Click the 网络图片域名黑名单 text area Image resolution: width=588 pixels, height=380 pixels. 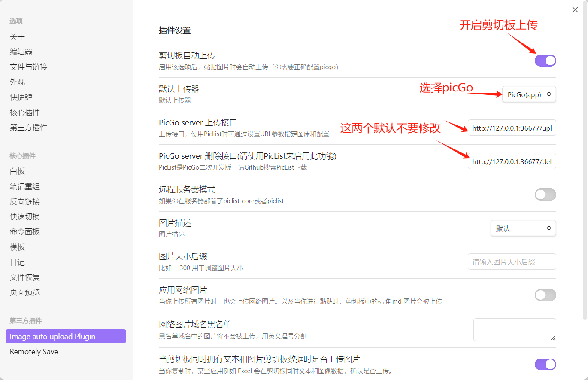click(514, 329)
